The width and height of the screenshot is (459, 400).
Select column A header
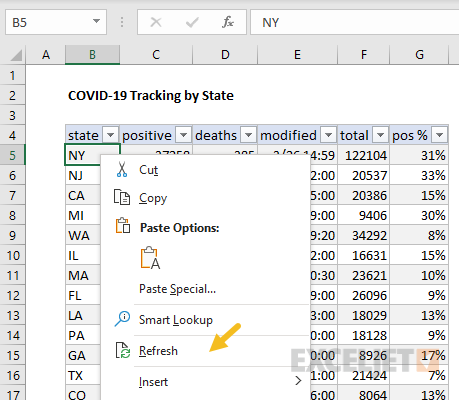pos(46,55)
